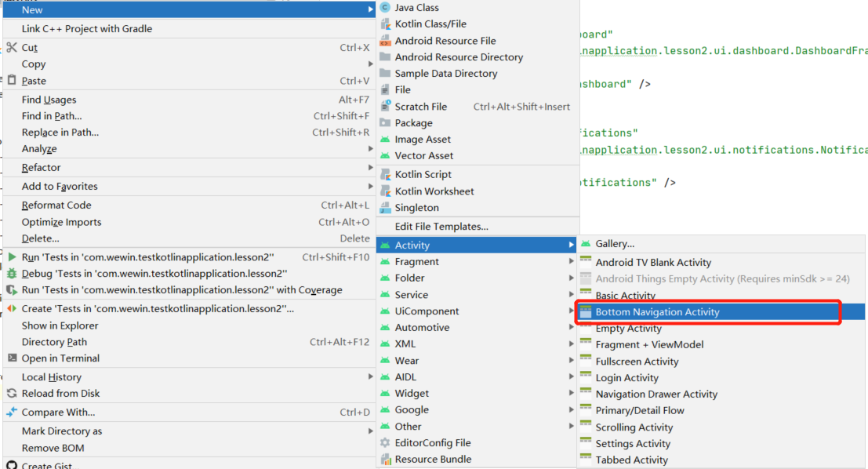Expand the Refactor submenu arrow
868x469 pixels.
pos(370,167)
